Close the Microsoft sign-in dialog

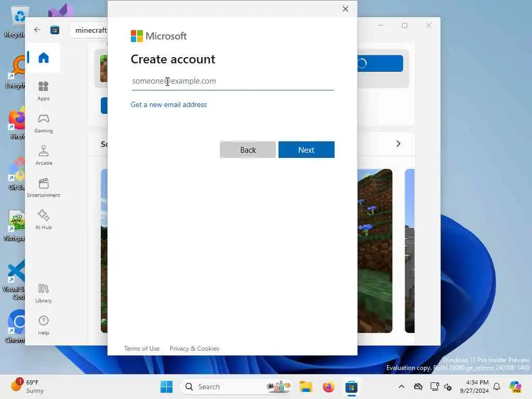pyautogui.click(x=345, y=9)
